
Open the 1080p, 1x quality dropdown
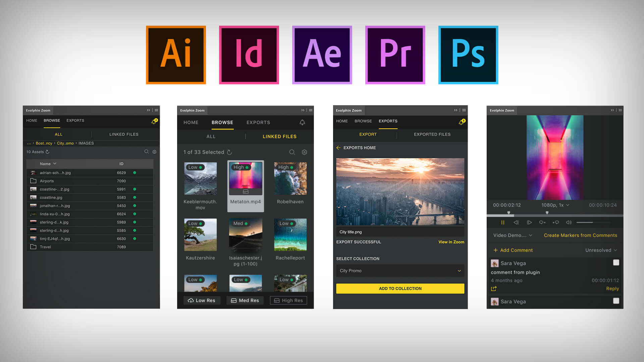click(555, 205)
